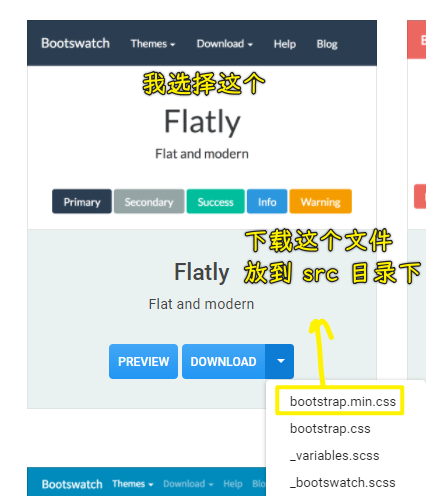Click Help in the bottom blue navbar

click(233, 484)
